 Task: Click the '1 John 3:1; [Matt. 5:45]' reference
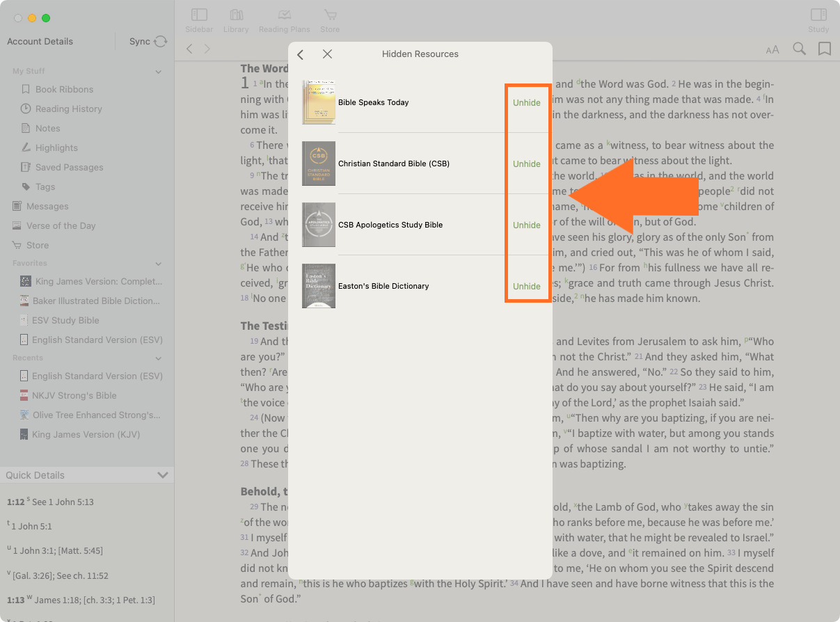tap(58, 551)
